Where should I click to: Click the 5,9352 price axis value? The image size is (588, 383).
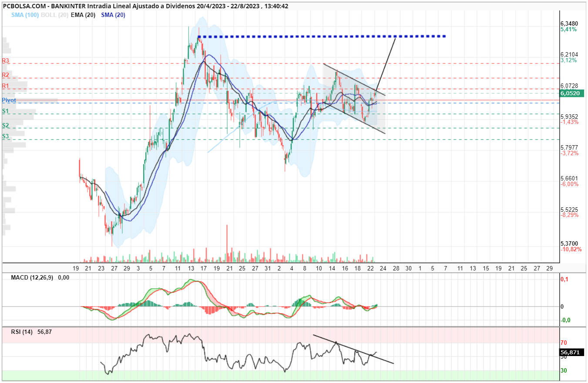pyautogui.click(x=570, y=117)
